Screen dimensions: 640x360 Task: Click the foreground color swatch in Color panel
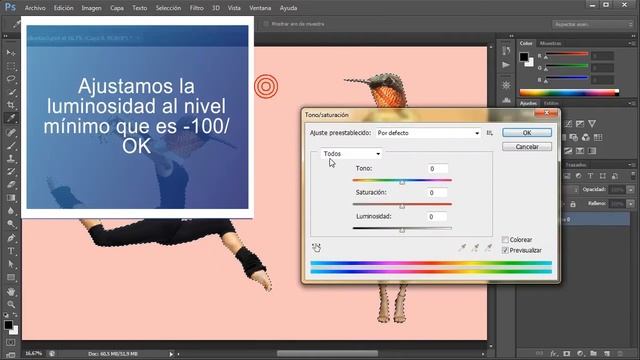coord(524,57)
